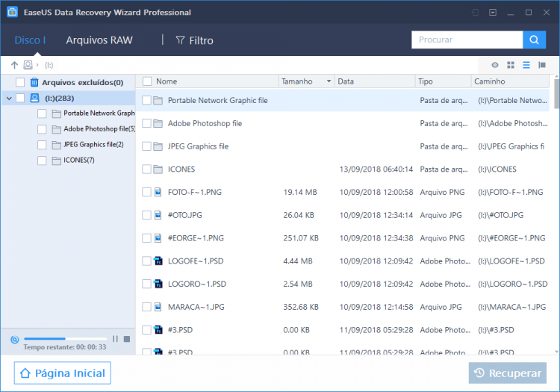Click the trash icon for Arquivos excluídos

point(34,82)
